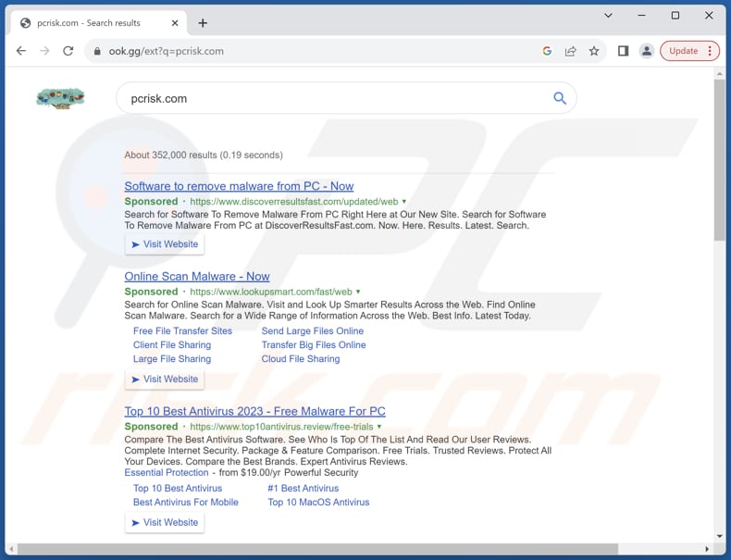Screen dimensions: 731x560
Task: Click Visit Website under discoverresultsfast ad
Action: pyautogui.click(x=165, y=244)
